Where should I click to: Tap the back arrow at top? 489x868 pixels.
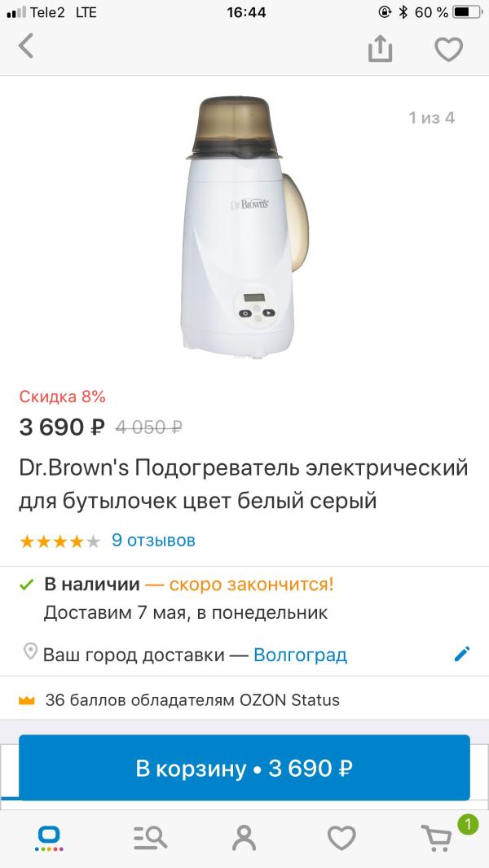point(26,46)
